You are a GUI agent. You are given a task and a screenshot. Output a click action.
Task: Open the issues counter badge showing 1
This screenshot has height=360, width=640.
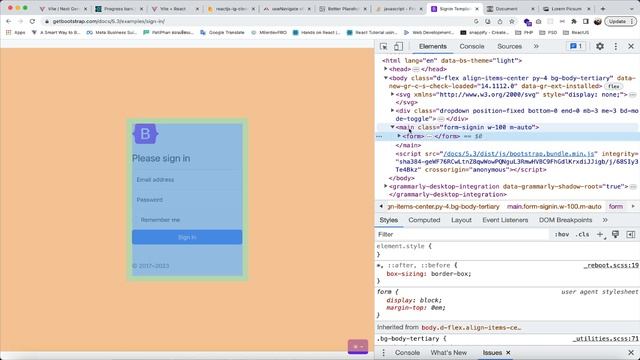576,46
